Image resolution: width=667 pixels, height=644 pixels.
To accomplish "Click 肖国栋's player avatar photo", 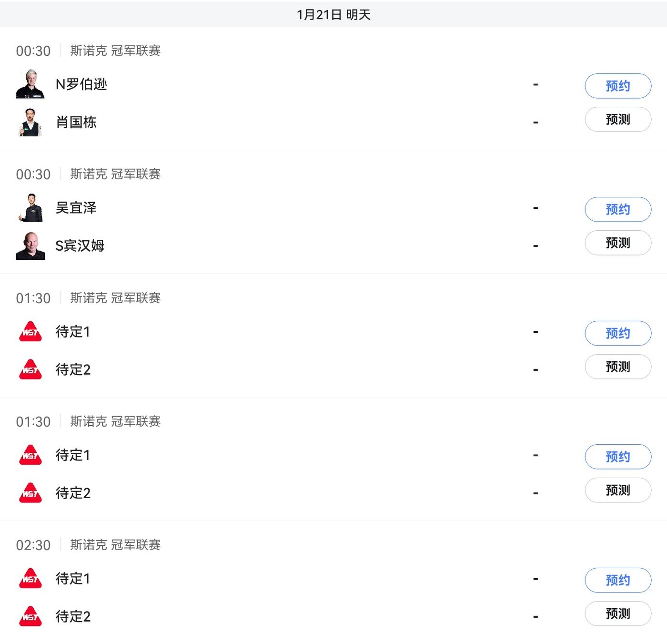I will pyautogui.click(x=30, y=123).
